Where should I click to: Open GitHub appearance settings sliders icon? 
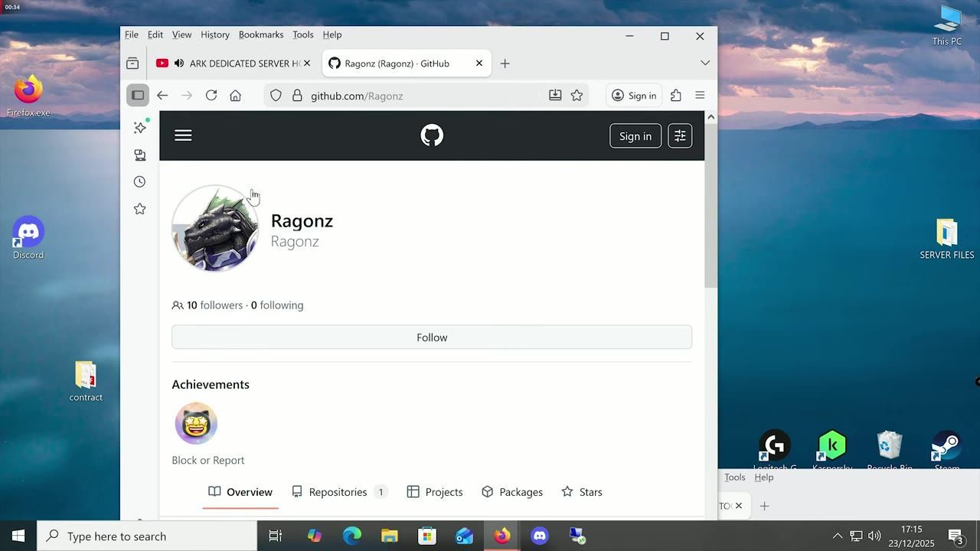tap(680, 135)
